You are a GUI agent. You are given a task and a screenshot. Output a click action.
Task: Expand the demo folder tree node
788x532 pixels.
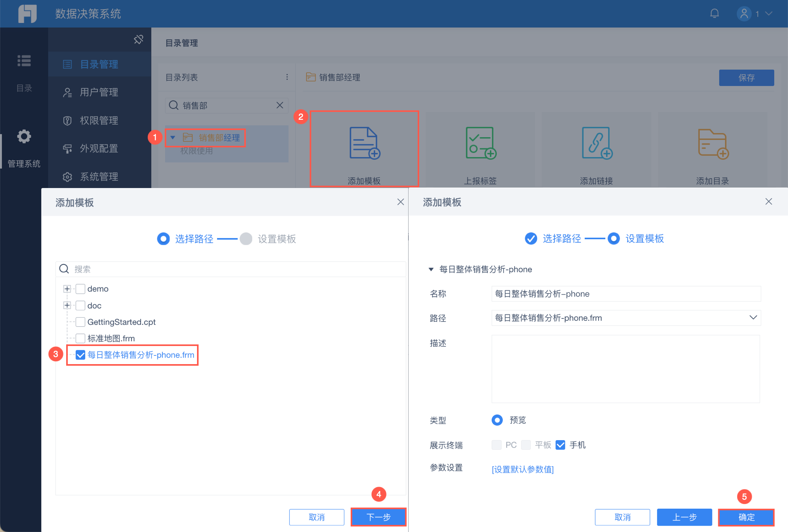(x=67, y=289)
